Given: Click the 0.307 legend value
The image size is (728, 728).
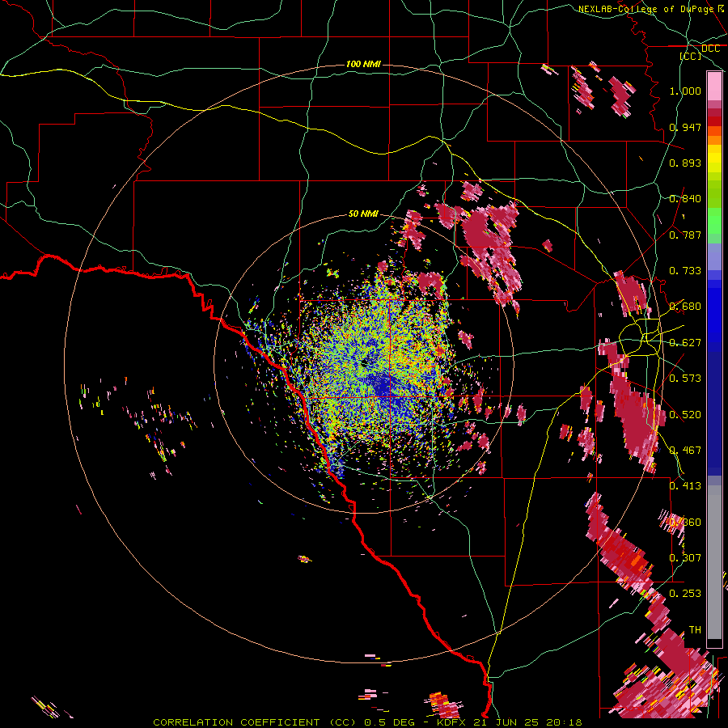Looking at the screenshot, I should tap(685, 557).
